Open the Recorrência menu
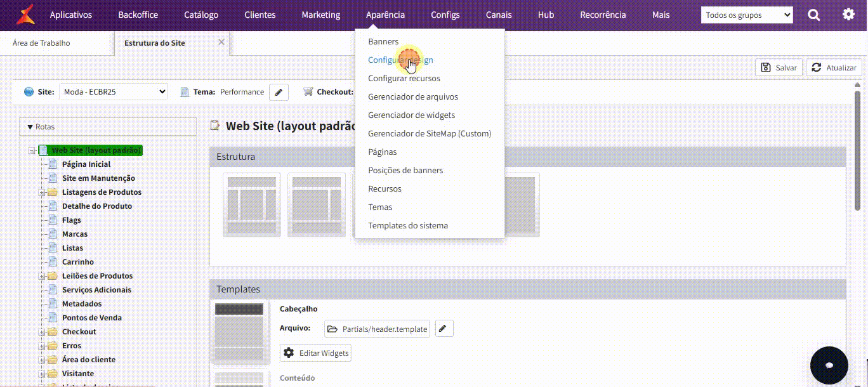Image resolution: width=868 pixels, height=387 pixels. 603,15
